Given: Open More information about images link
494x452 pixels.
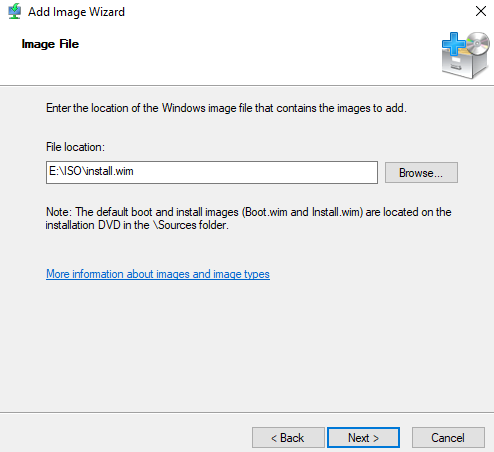Looking at the screenshot, I should pos(158,274).
